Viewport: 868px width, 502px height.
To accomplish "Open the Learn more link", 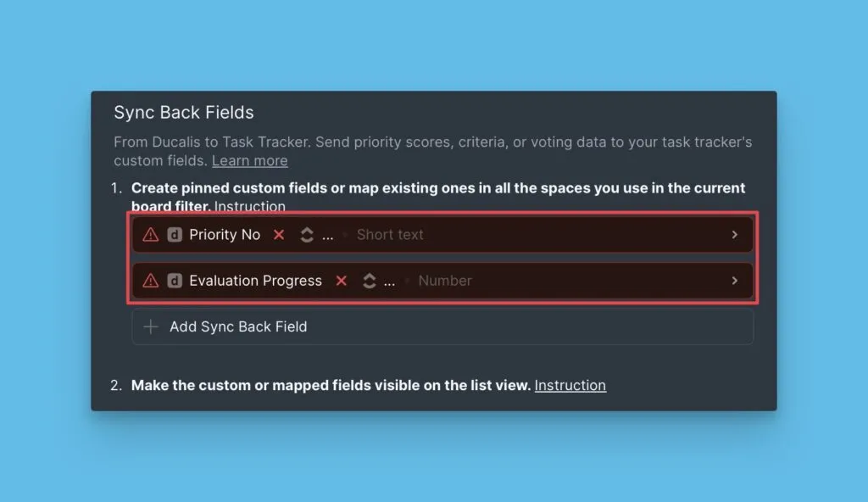I will coord(249,160).
